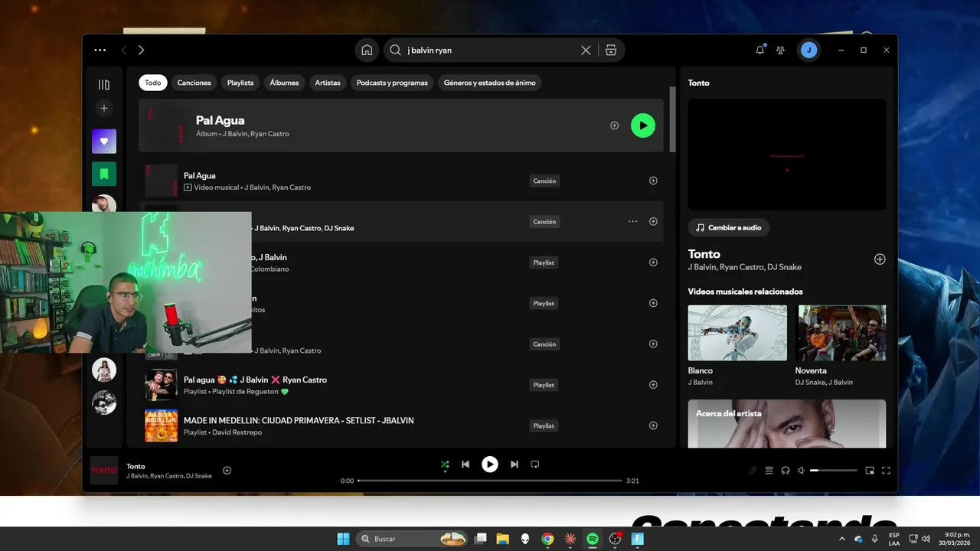Select Podcasts y programas filter
Viewport: 980px width, 551px height.
[x=392, y=83]
